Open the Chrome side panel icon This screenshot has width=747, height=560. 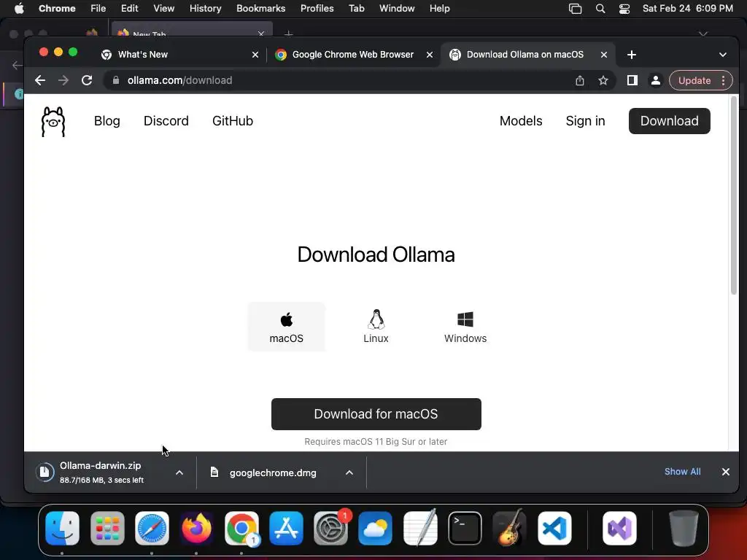(x=632, y=80)
